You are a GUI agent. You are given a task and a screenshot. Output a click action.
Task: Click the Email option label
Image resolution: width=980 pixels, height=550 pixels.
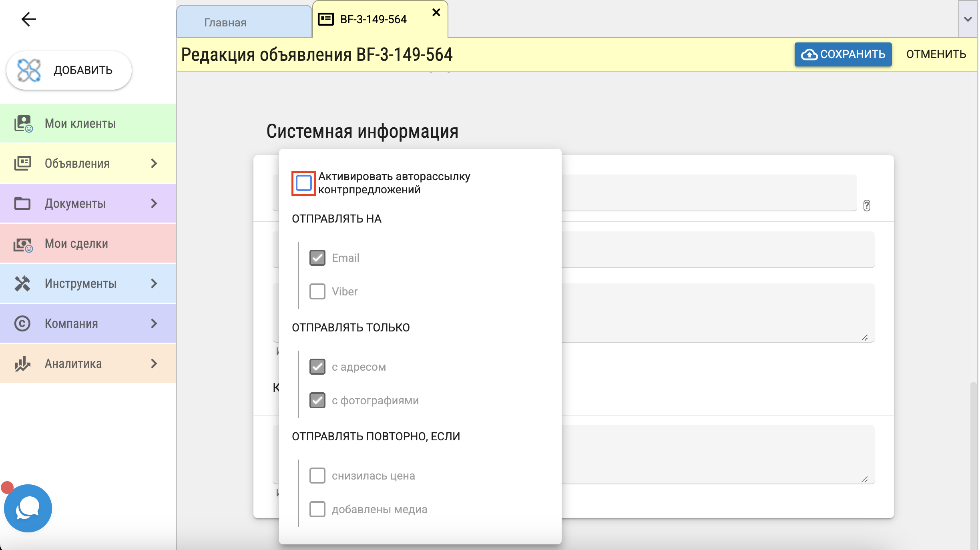pyautogui.click(x=345, y=258)
